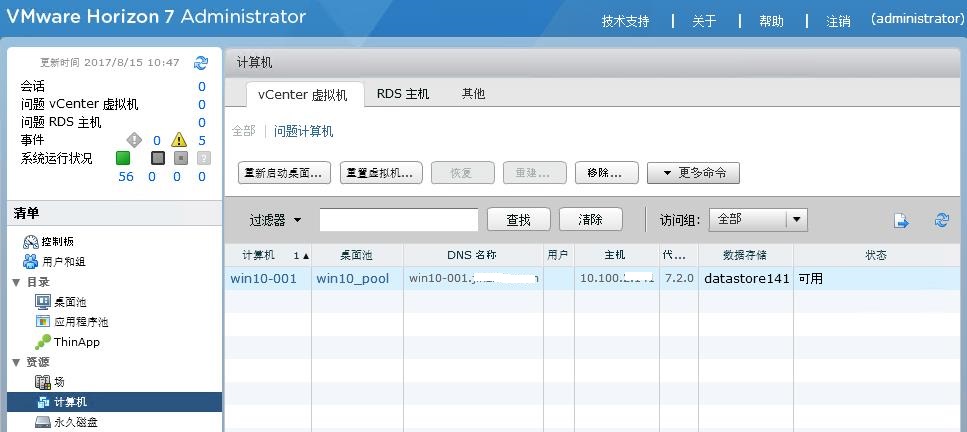Viewport: 967px width, 432px height.
Task: Click the yellow warning events icon
Action: point(179,140)
